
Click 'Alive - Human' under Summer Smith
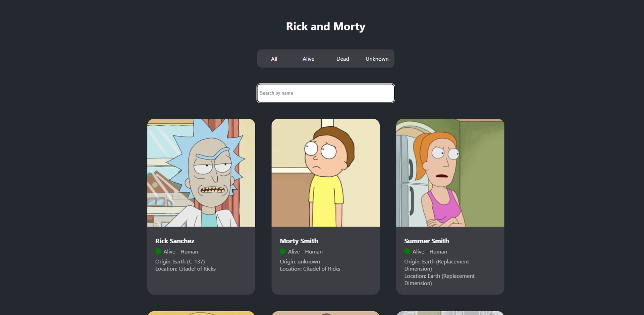point(430,252)
